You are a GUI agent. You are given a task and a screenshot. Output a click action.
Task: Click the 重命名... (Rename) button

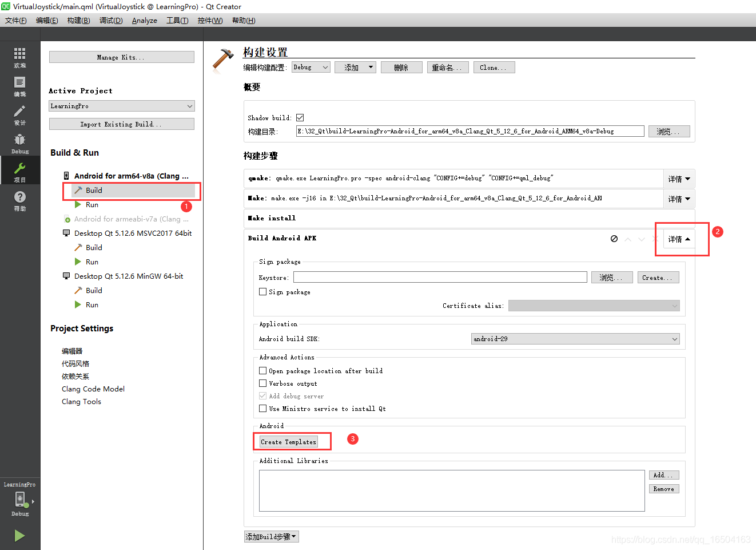[448, 67]
